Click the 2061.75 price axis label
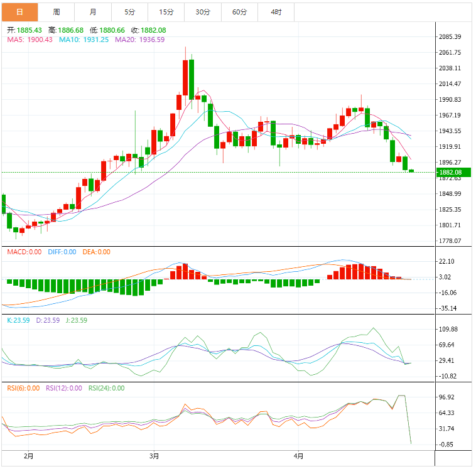Viewport: 476px width, 469px height. click(x=450, y=53)
